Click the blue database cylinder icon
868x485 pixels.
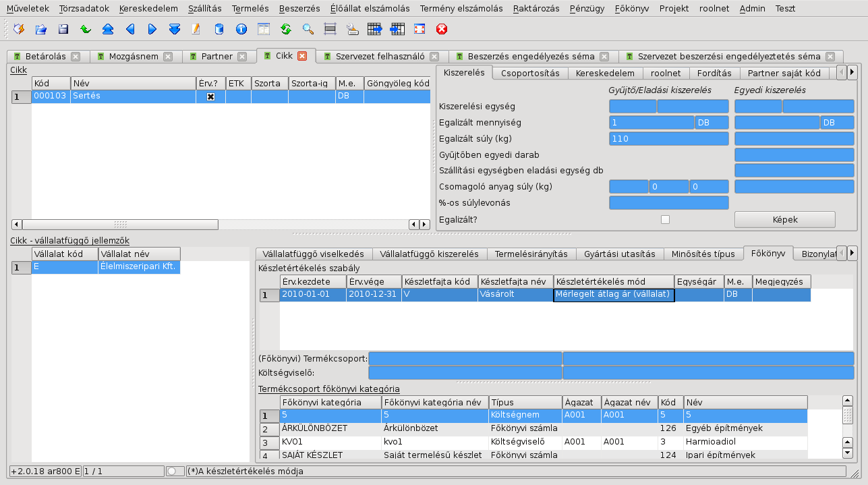point(219,29)
